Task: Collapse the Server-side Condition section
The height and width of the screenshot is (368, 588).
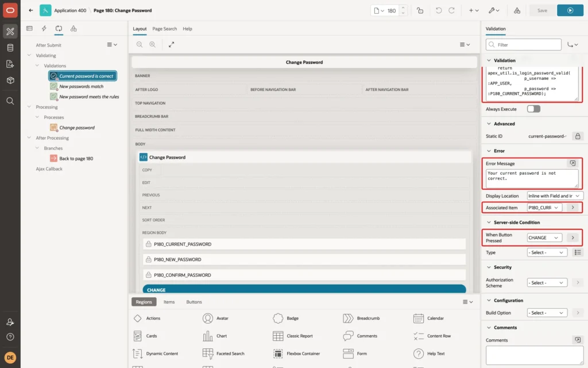Action: click(x=489, y=223)
